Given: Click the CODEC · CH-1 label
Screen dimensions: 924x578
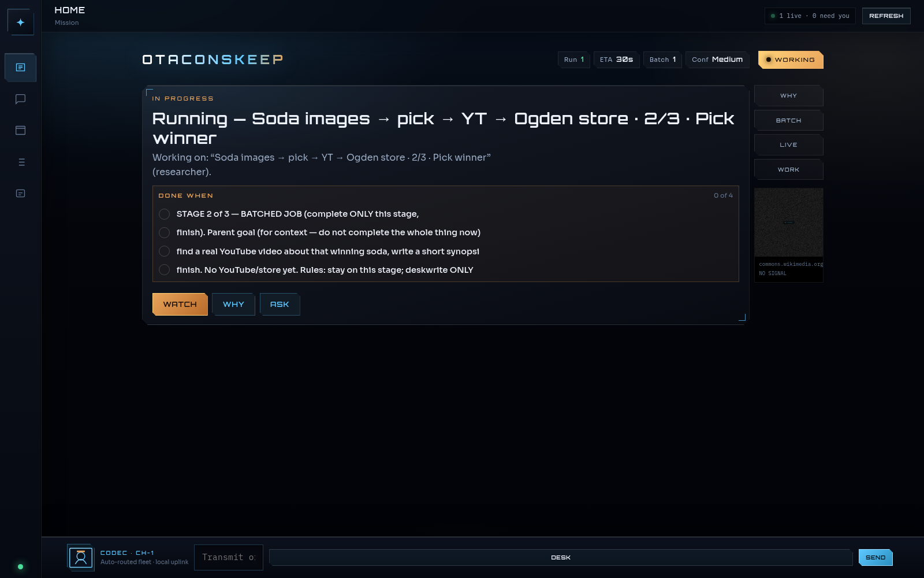Looking at the screenshot, I should pyautogui.click(x=127, y=553).
